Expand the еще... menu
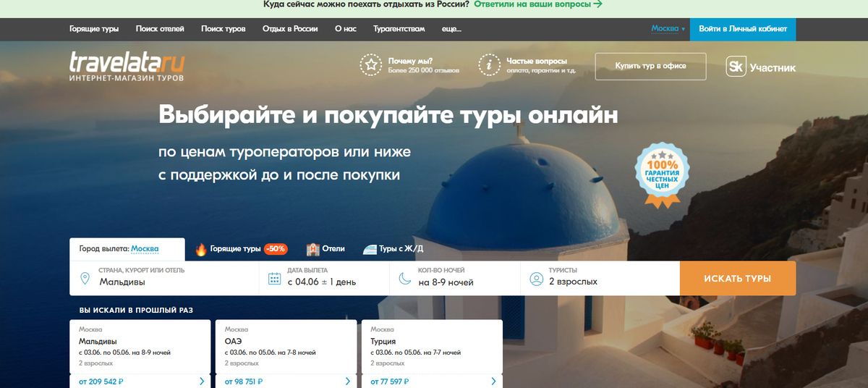The image size is (868, 388). pyautogui.click(x=451, y=30)
